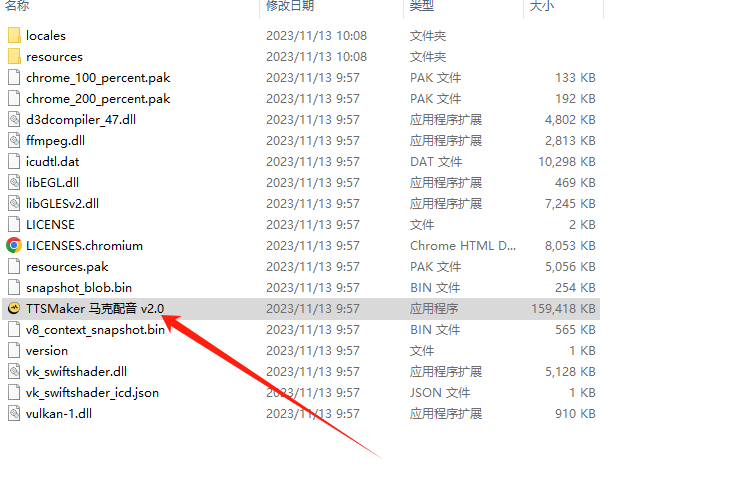Click the vk_swiftshader.dll file icon
This screenshot has width=729, height=501.
14,371
